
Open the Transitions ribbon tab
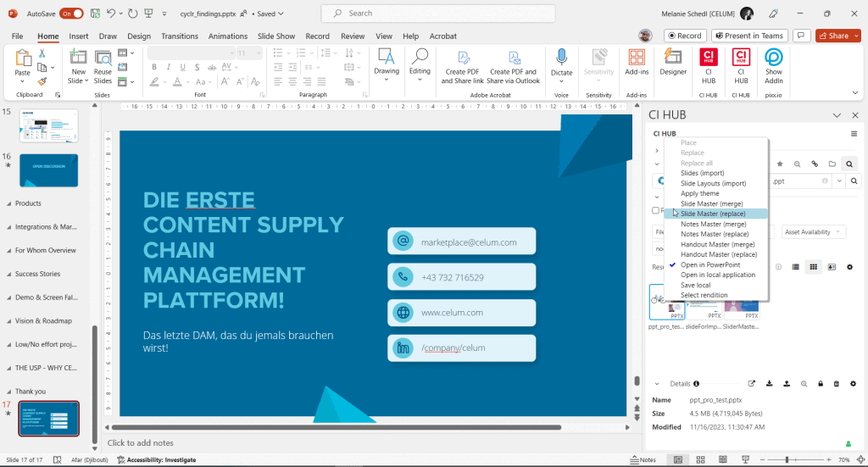click(x=179, y=36)
